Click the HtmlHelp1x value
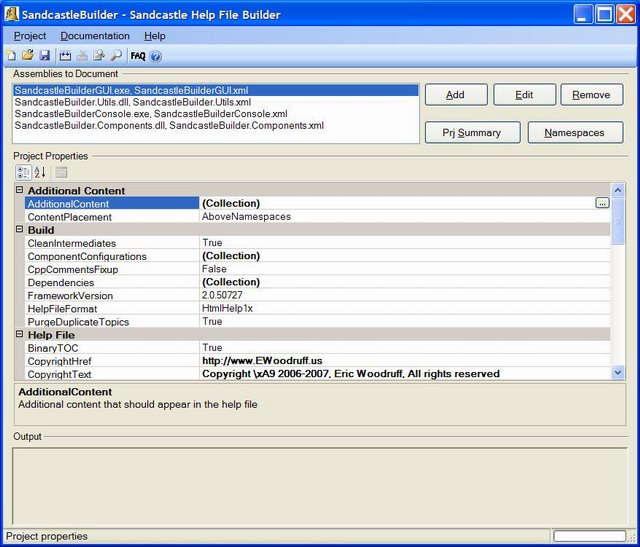This screenshot has width=640, height=547. 227,308
